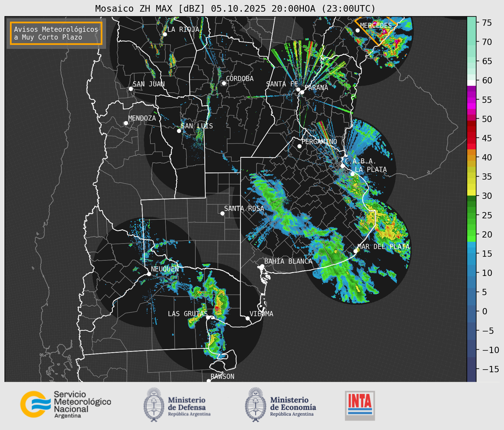Select the LA RIOJA city marker
Image resolution: width=504 pixels, height=430 pixels.
click(x=165, y=34)
